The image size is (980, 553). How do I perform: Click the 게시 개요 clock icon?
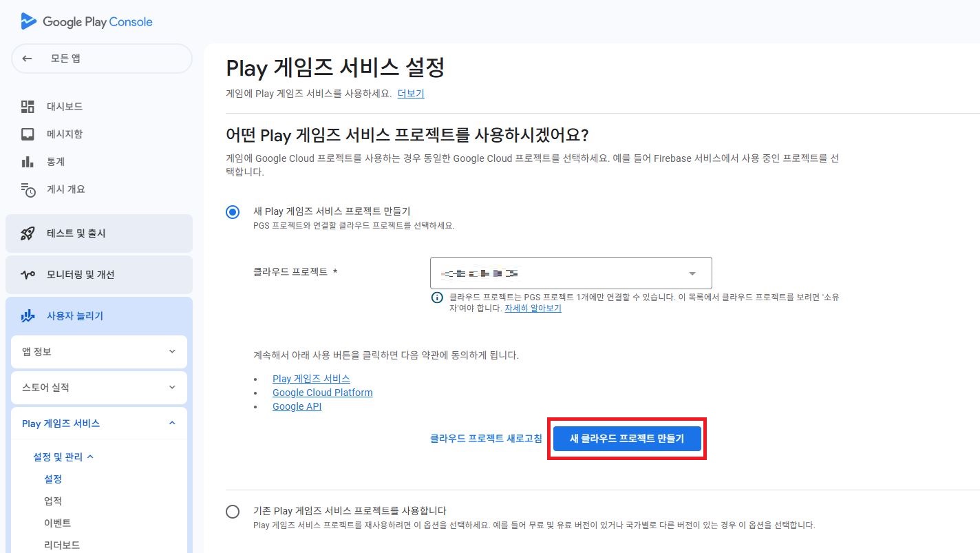(x=28, y=190)
